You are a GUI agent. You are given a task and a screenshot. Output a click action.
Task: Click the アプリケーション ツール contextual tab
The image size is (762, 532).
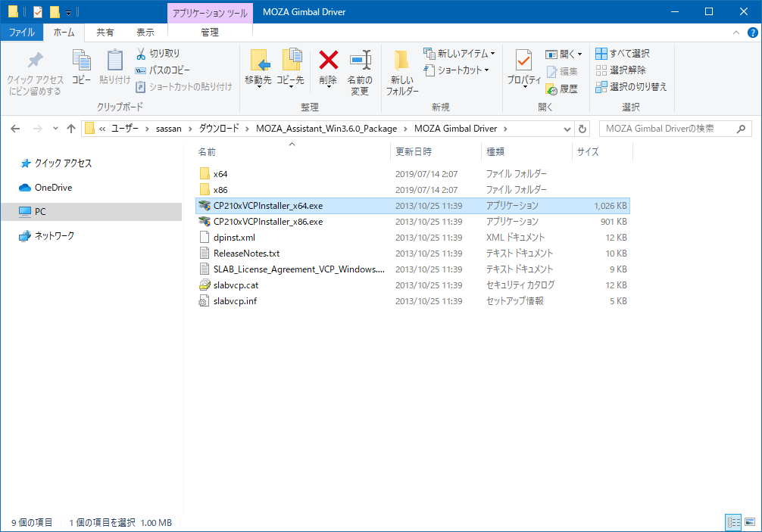click(x=210, y=13)
